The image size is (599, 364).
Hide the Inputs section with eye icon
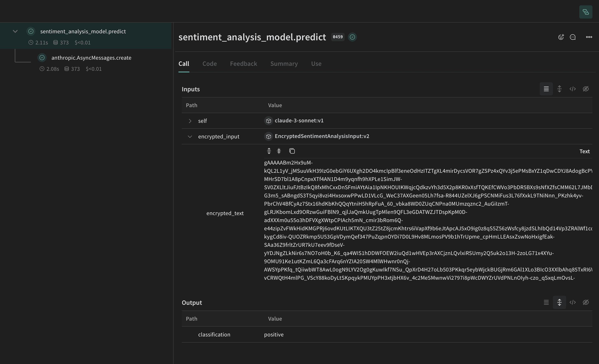point(586,89)
